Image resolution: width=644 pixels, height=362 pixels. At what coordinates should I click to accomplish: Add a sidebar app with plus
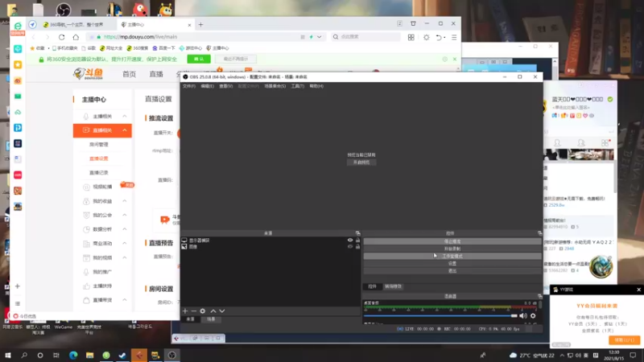(17, 286)
